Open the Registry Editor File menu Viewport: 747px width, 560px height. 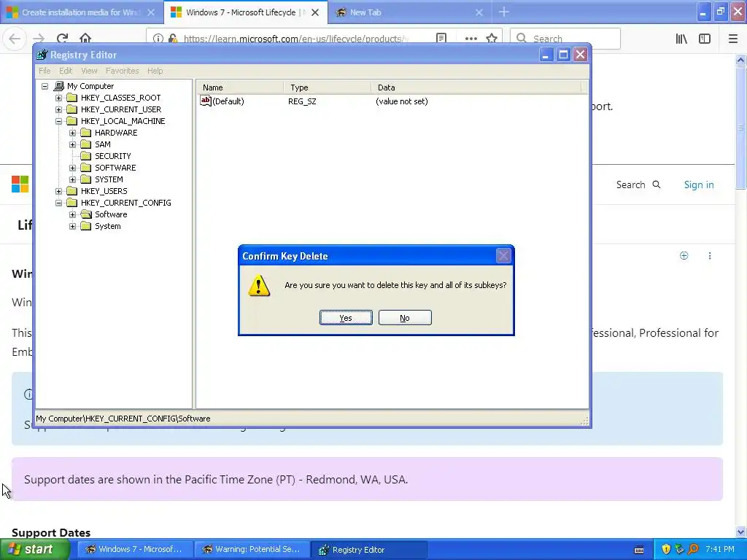pyautogui.click(x=44, y=71)
